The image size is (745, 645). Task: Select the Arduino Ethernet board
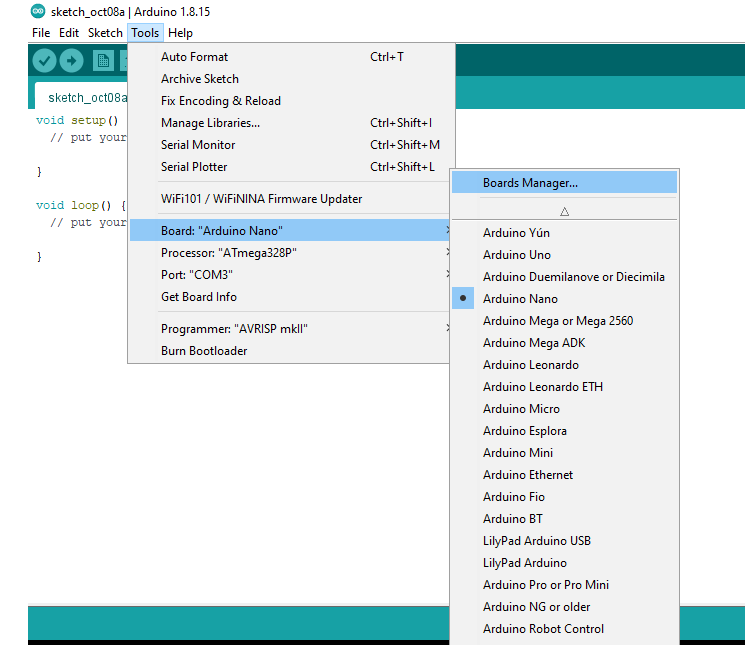(x=564, y=474)
